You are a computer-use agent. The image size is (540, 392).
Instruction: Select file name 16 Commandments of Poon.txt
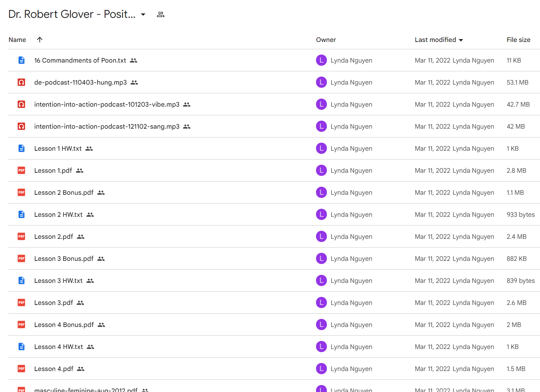(x=80, y=60)
